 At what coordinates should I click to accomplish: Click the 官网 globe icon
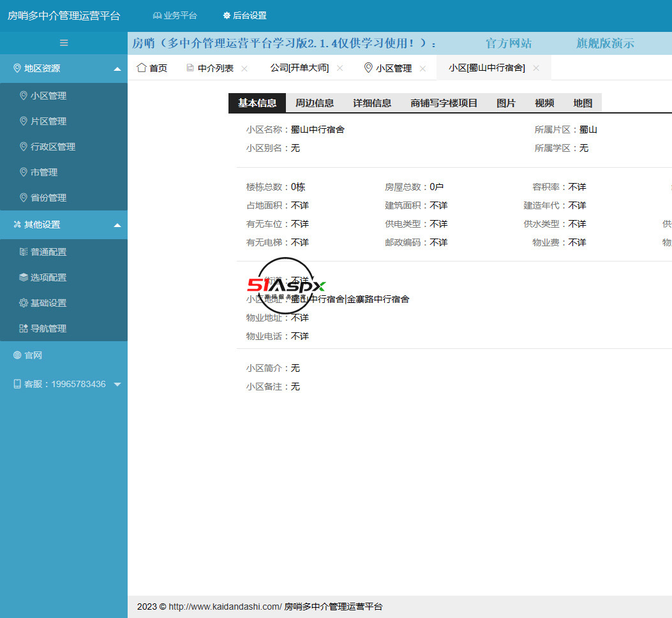17,355
